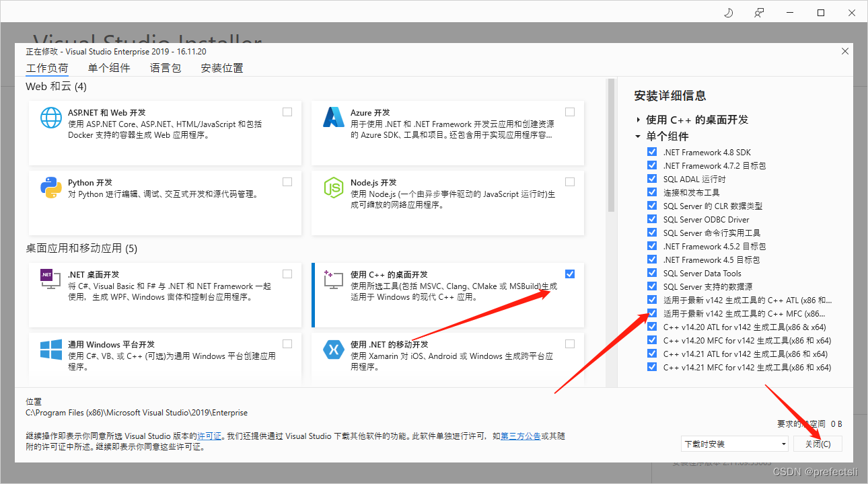The width and height of the screenshot is (868, 484).
Task: Uncheck the 连接和发布工具 component
Action: (x=651, y=192)
